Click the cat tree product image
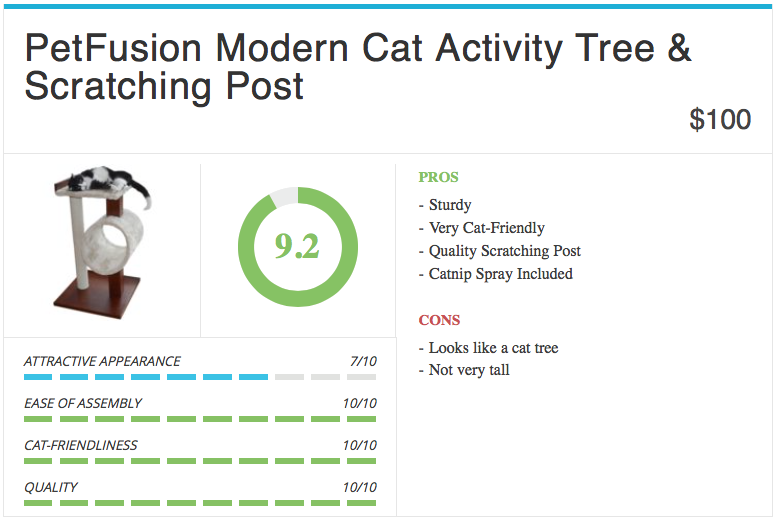Image resolution: width=777 pixels, height=522 pixels. pos(102,250)
